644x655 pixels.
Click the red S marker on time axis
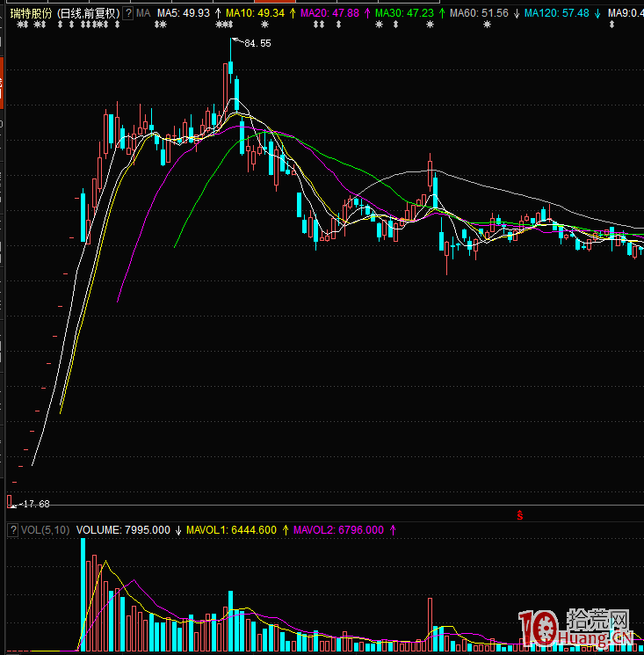click(x=519, y=514)
